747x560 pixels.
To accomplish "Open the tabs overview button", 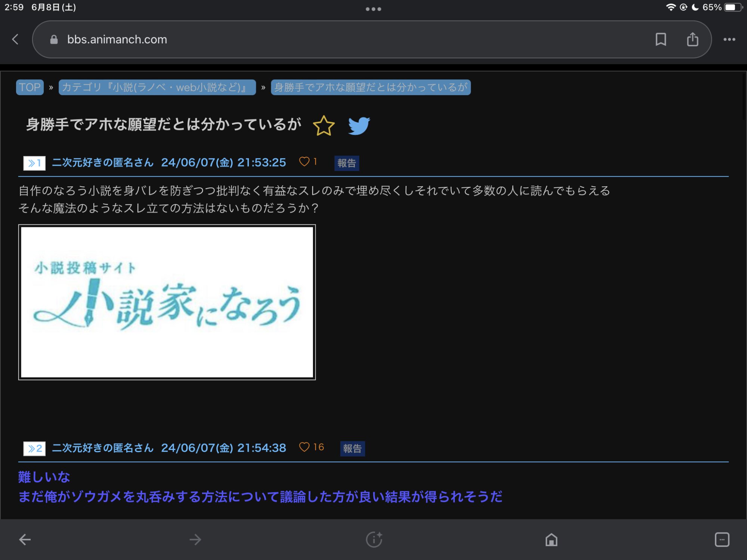I will [722, 539].
